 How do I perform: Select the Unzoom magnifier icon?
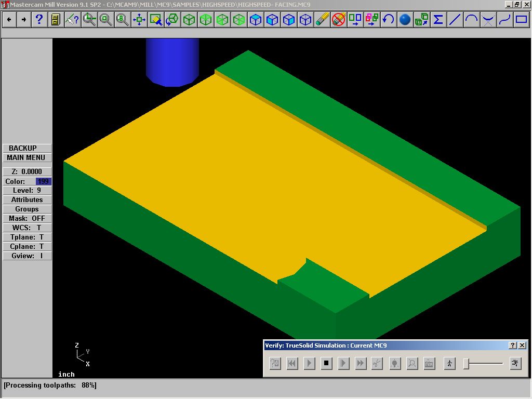click(106, 19)
